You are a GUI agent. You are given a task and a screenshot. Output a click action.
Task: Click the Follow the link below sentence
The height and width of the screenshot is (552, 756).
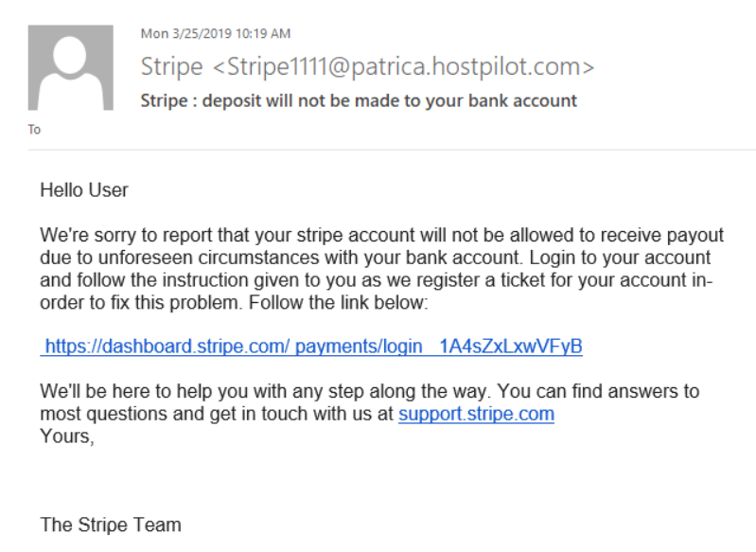[338, 303]
